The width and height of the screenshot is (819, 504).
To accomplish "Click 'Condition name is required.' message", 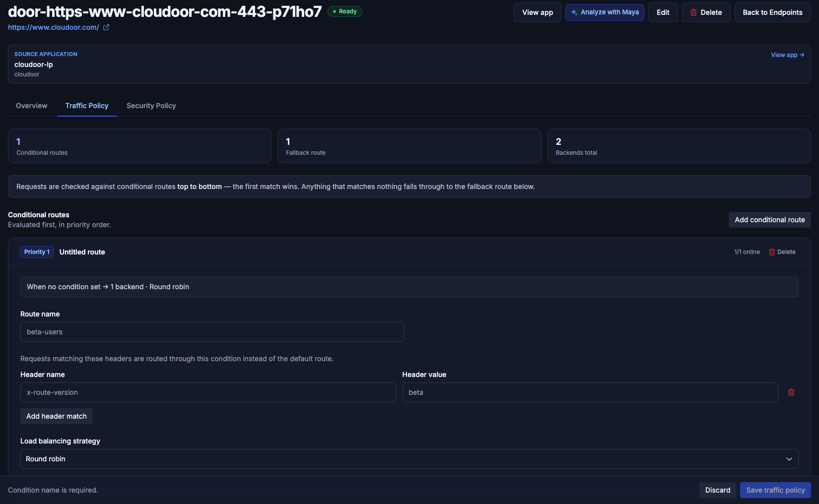I will pyautogui.click(x=53, y=490).
